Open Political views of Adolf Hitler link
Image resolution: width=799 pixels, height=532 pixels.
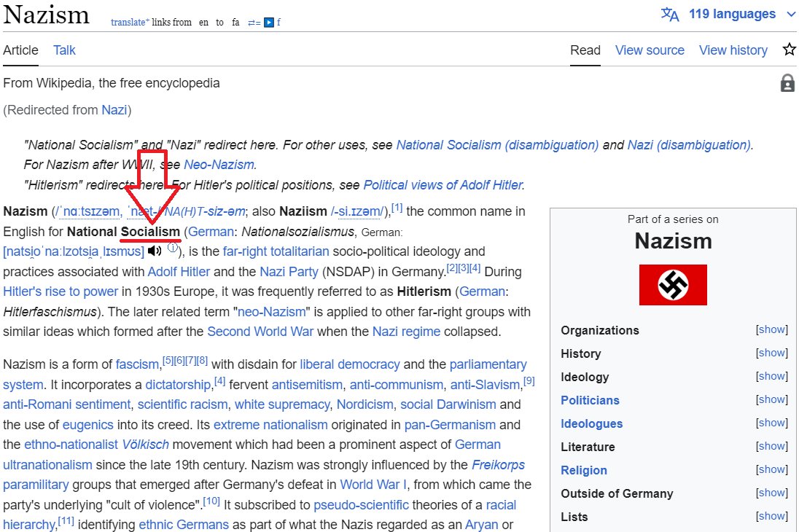(x=443, y=185)
